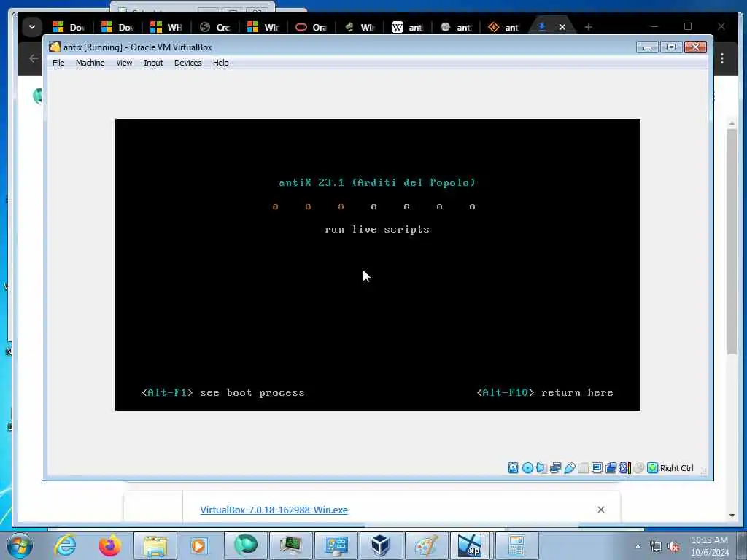Click the keyboard capture host key icon
Viewport: 747px width, 560px height.
(653, 468)
